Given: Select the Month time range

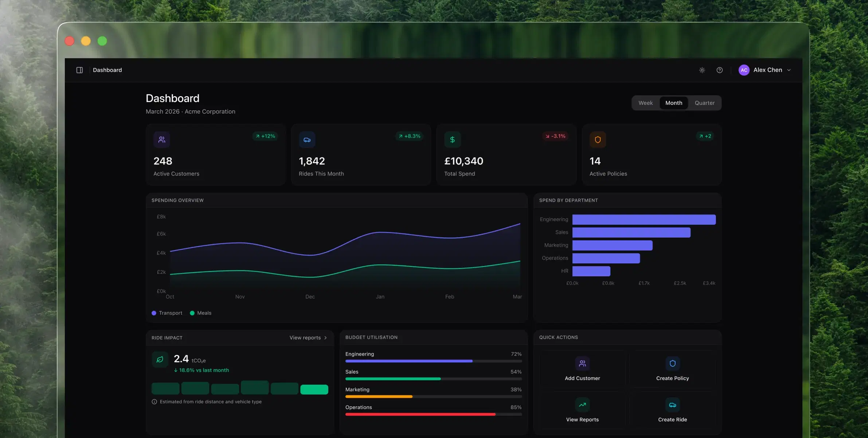Looking at the screenshot, I should point(673,103).
